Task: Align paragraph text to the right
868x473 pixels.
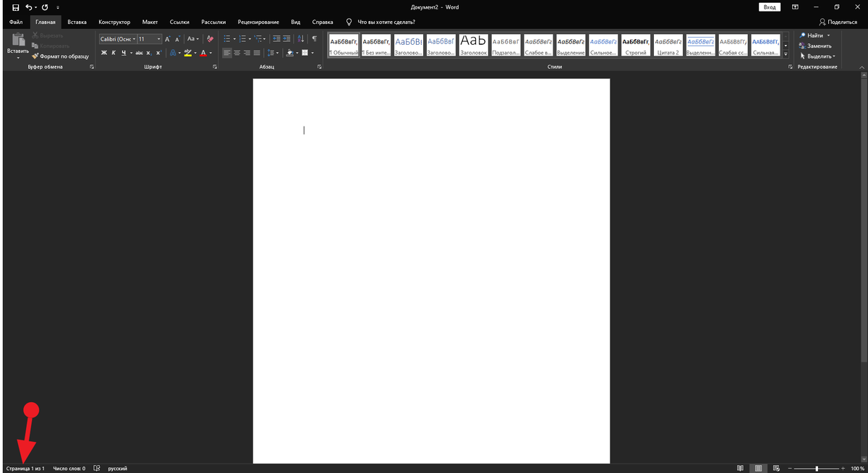Action: (247, 53)
